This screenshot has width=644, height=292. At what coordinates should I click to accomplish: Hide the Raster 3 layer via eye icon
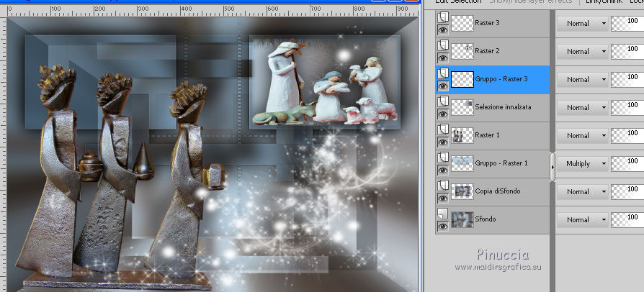coord(443,29)
